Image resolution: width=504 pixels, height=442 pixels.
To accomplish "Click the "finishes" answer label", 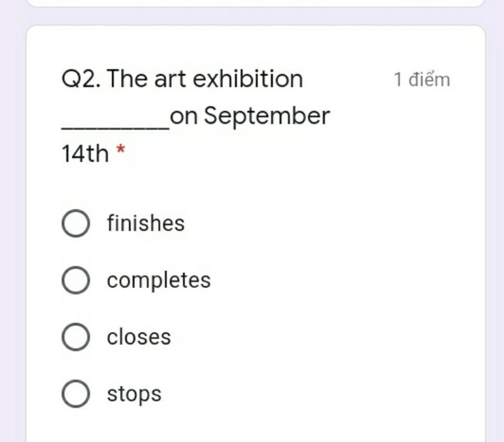I will point(146,224).
